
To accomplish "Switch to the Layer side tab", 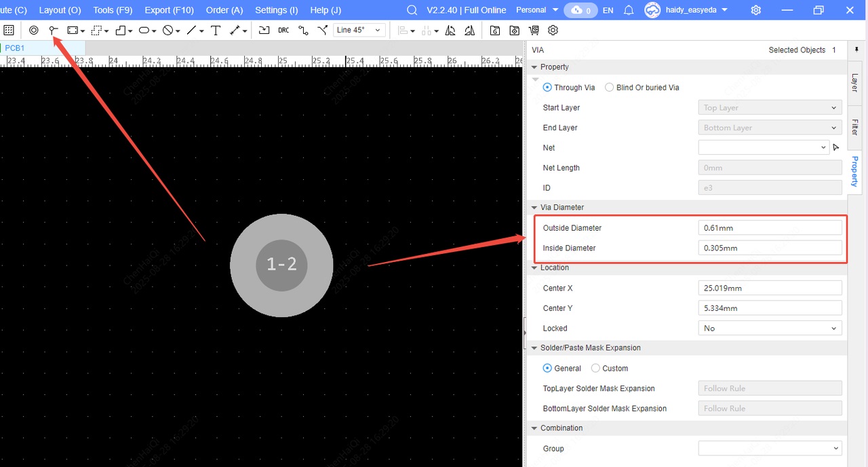I will tap(854, 83).
